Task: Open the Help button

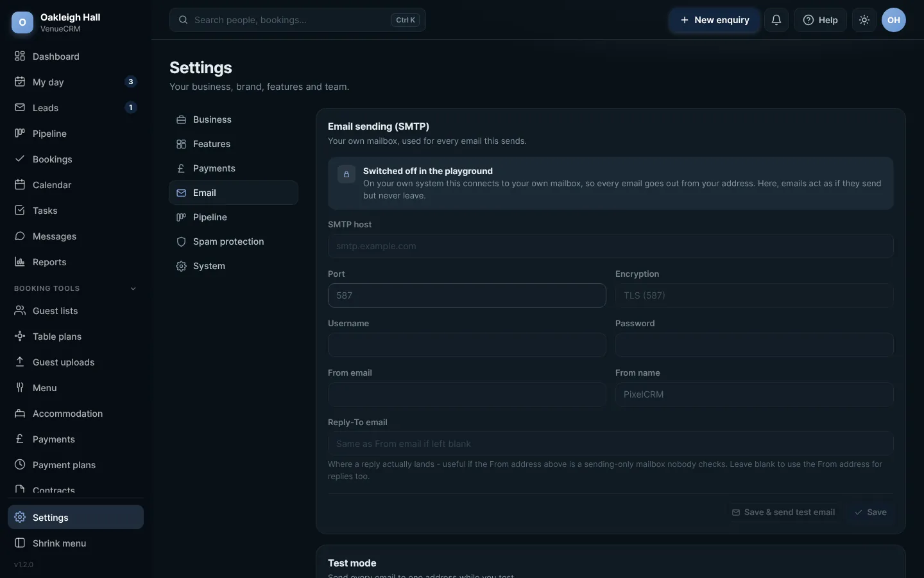Action: point(820,20)
